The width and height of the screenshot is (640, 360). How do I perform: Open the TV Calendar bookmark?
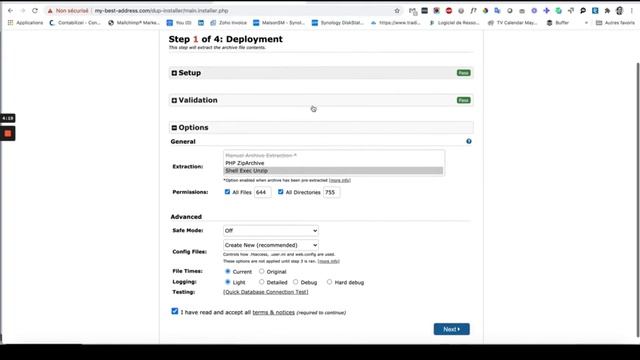coord(513,23)
